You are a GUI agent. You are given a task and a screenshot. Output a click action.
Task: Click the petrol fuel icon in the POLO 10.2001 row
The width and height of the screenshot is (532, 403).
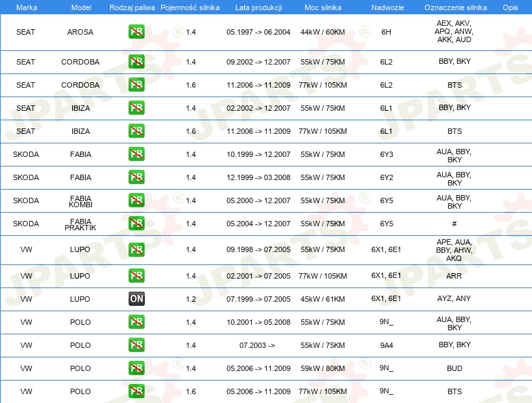click(136, 322)
